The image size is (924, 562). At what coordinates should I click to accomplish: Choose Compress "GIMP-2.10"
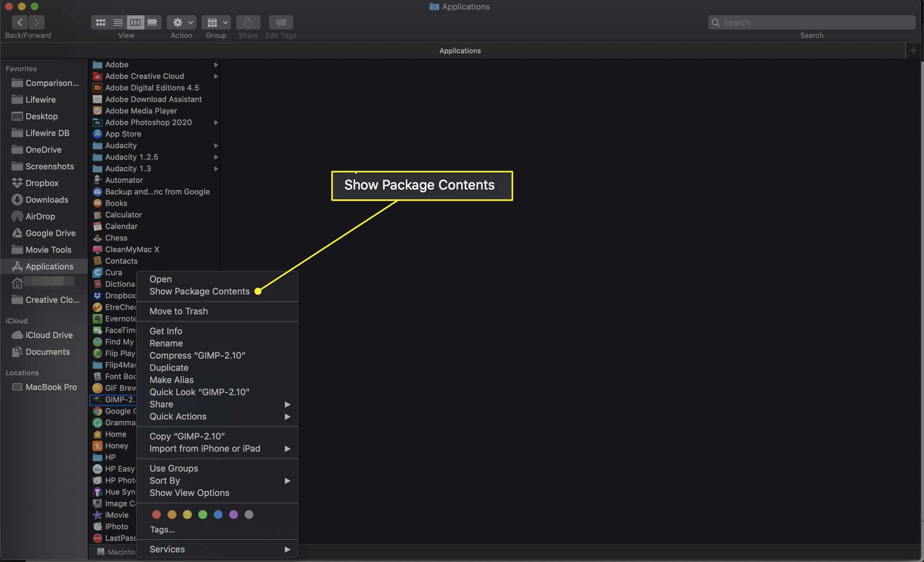[217, 355]
